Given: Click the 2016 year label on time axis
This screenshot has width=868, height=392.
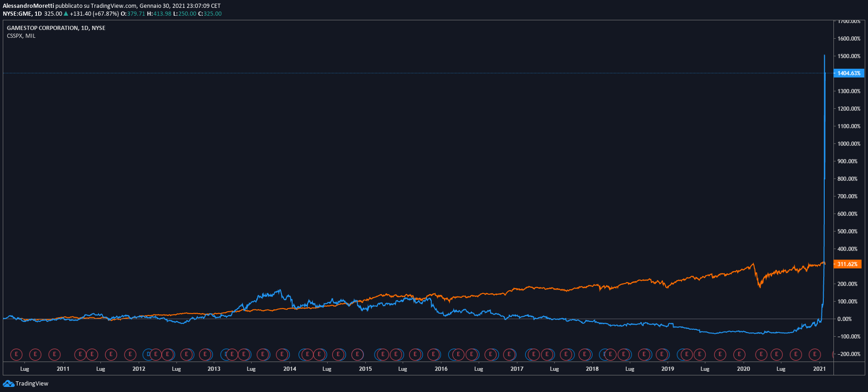Looking at the screenshot, I should 441,369.
